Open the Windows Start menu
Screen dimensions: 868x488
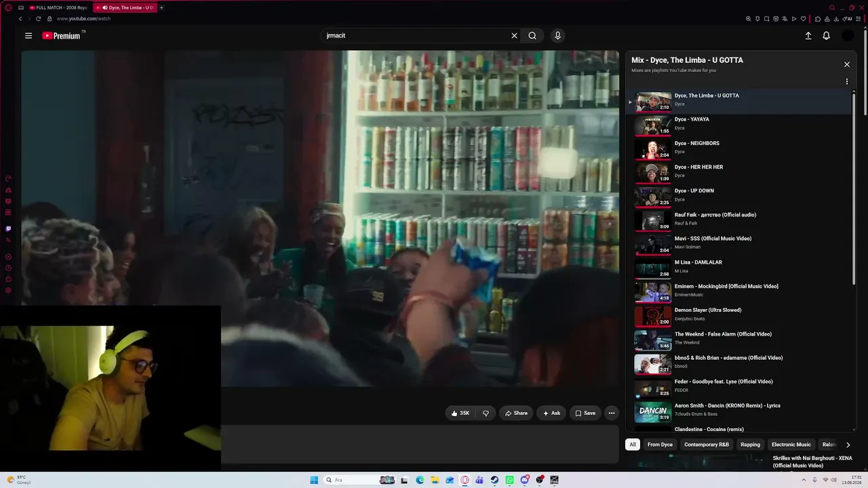click(x=314, y=480)
